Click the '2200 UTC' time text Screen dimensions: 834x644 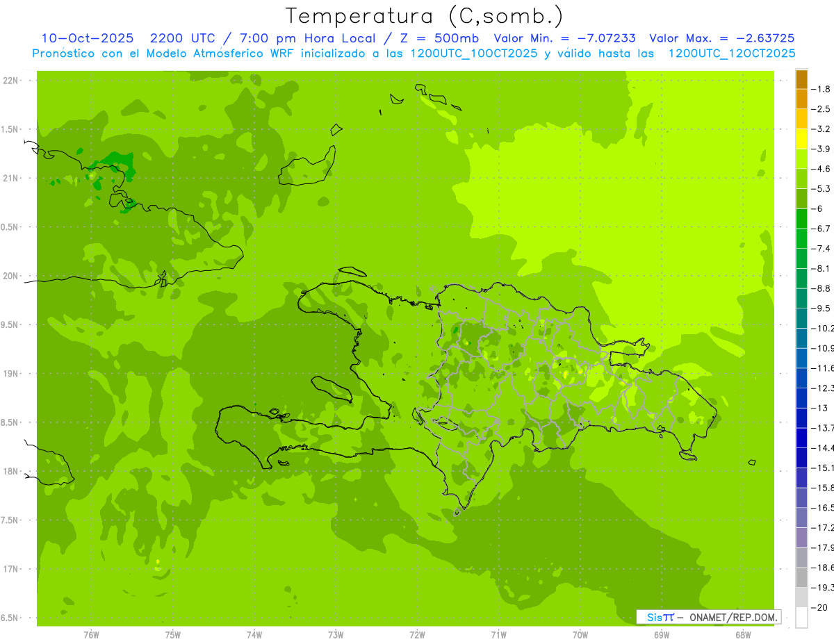point(184,38)
